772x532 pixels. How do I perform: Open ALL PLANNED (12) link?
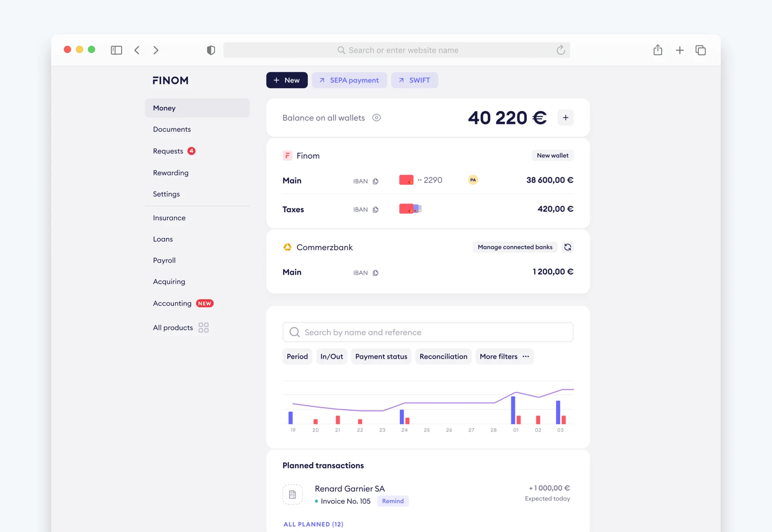coord(314,524)
